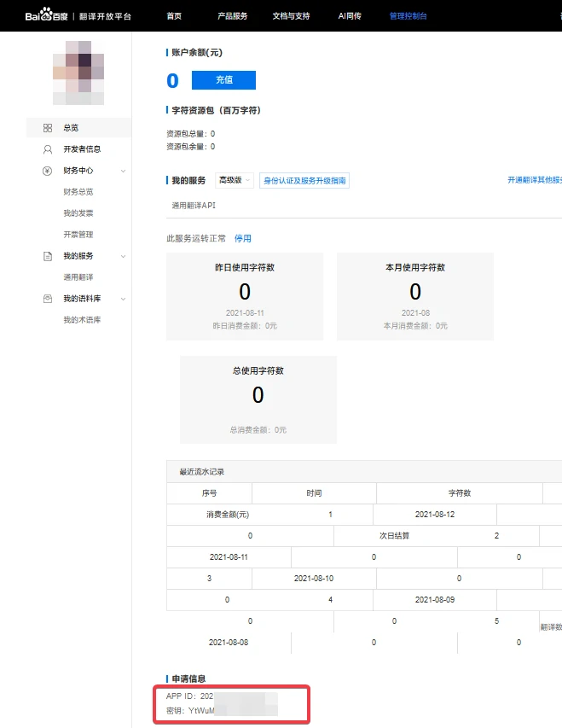
Task: Click the 本月使用字符数 card
Action: 415,296
